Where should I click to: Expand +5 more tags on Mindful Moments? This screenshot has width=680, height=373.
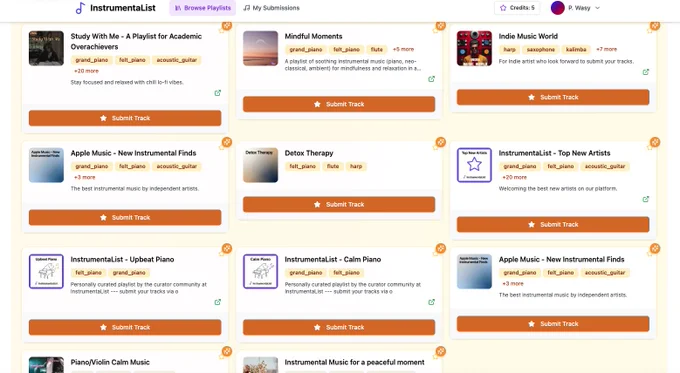pyautogui.click(x=403, y=49)
